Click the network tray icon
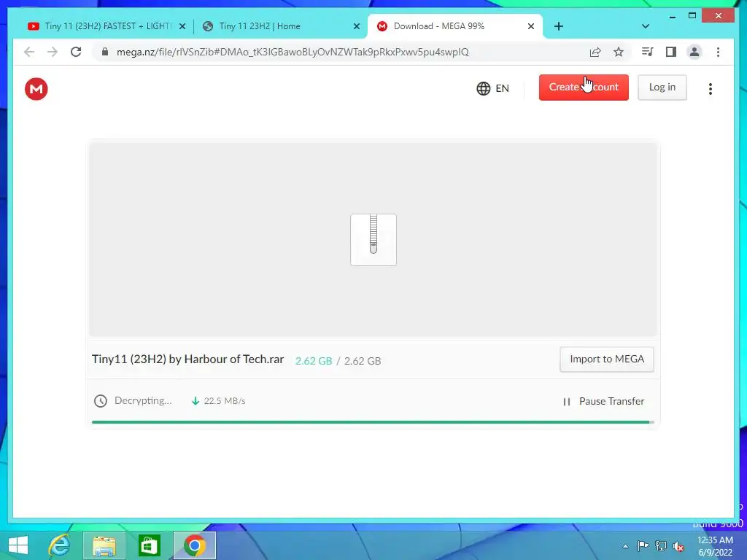Viewport: 747px width, 560px height. tap(661, 545)
